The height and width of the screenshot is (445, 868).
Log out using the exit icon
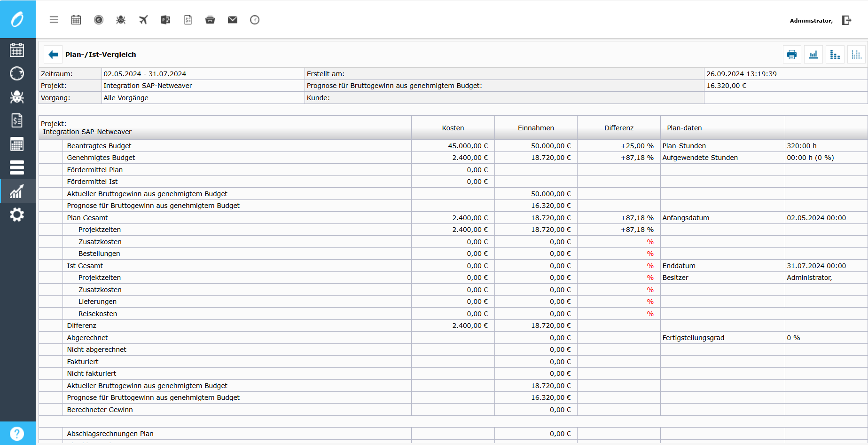pyautogui.click(x=846, y=20)
